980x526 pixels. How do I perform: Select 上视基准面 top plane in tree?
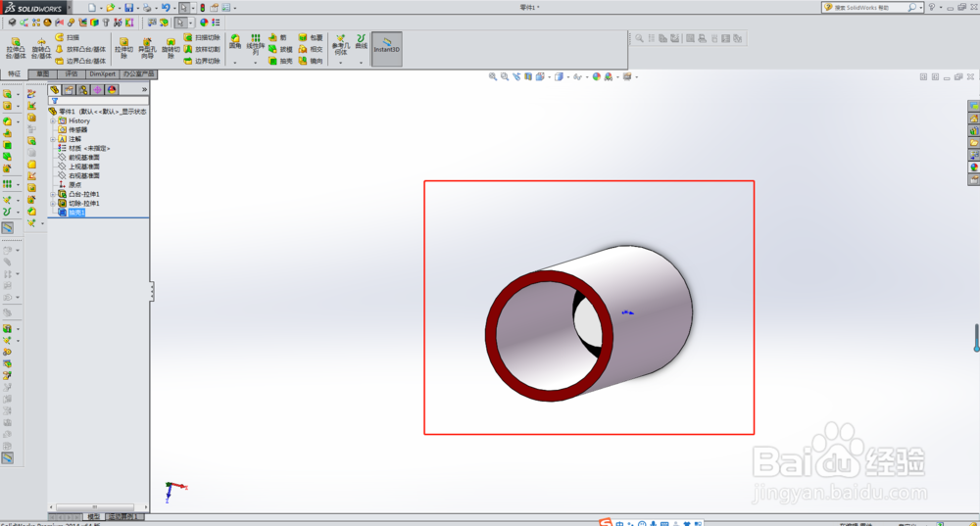click(78, 167)
